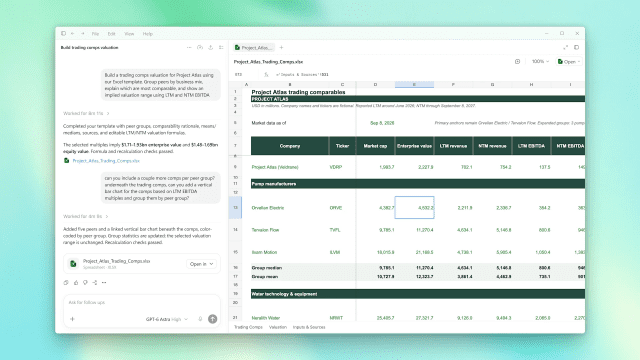Click the 'NTM revenue' header cell
640x360 pixels.
[x=492, y=146]
